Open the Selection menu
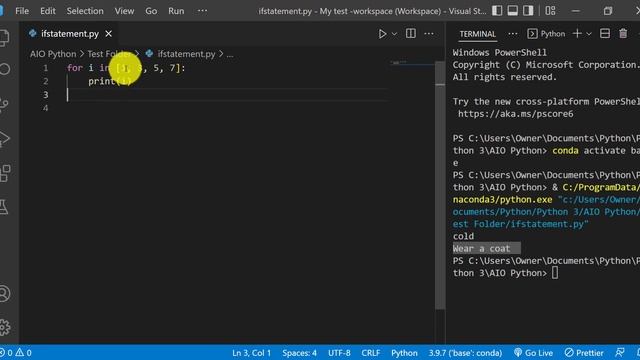 [85, 11]
